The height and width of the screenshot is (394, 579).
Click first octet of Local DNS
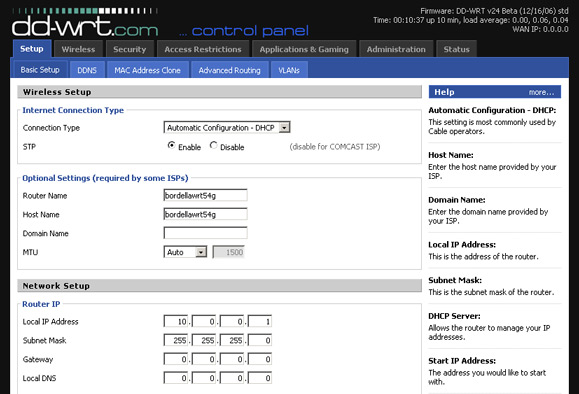(176, 378)
